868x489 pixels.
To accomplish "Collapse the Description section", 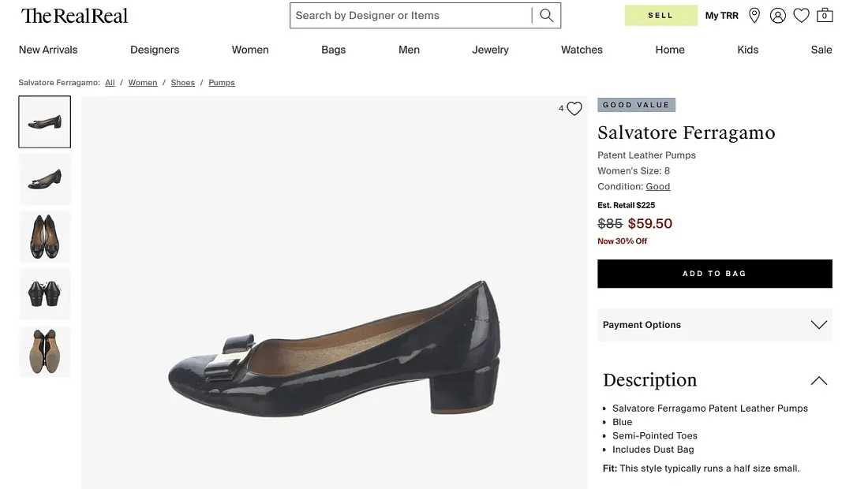I will (819, 381).
